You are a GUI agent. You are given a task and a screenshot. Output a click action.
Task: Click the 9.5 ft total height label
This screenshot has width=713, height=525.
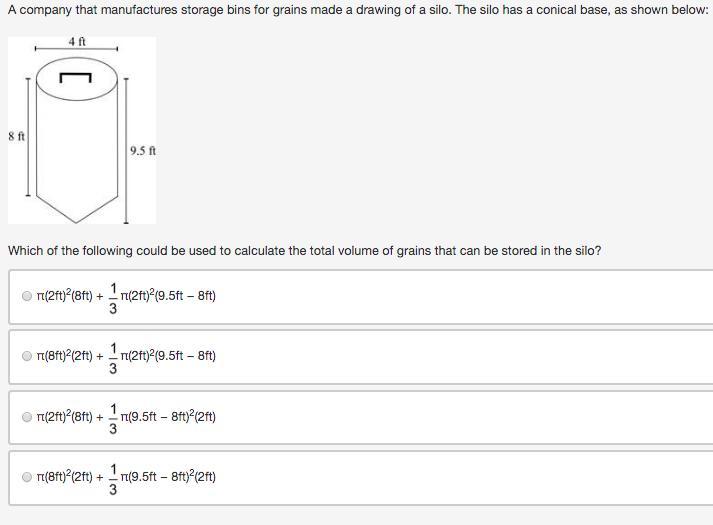(143, 151)
